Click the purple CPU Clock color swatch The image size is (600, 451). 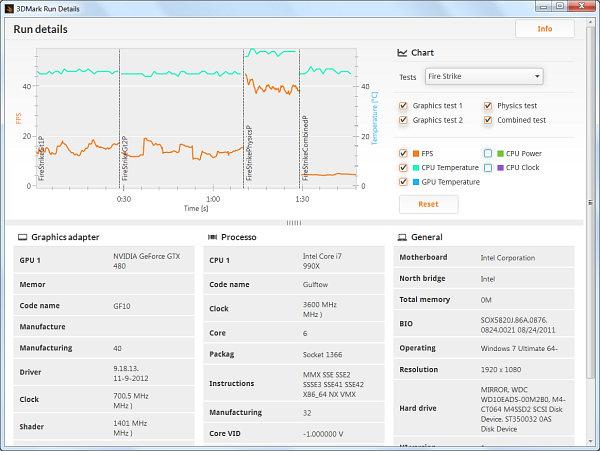(500, 168)
